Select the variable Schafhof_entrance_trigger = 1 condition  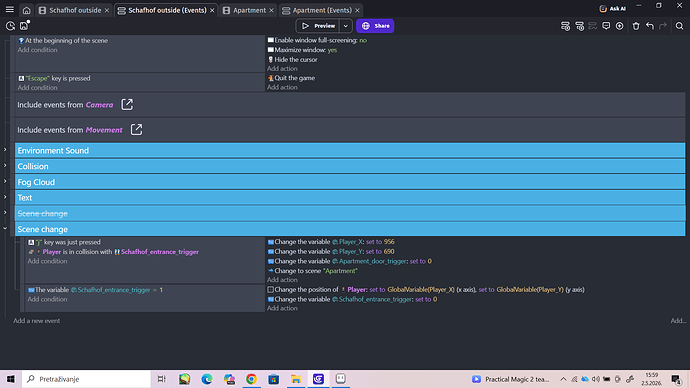pyautogui.click(x=95, y=290)
